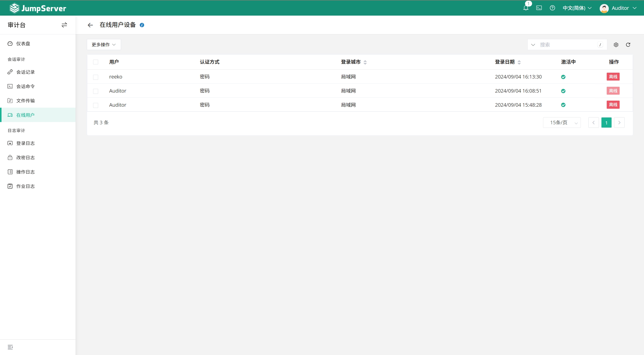Switch console view with swap arrows icon
The image size is (644, 355).
pos(64,25)
